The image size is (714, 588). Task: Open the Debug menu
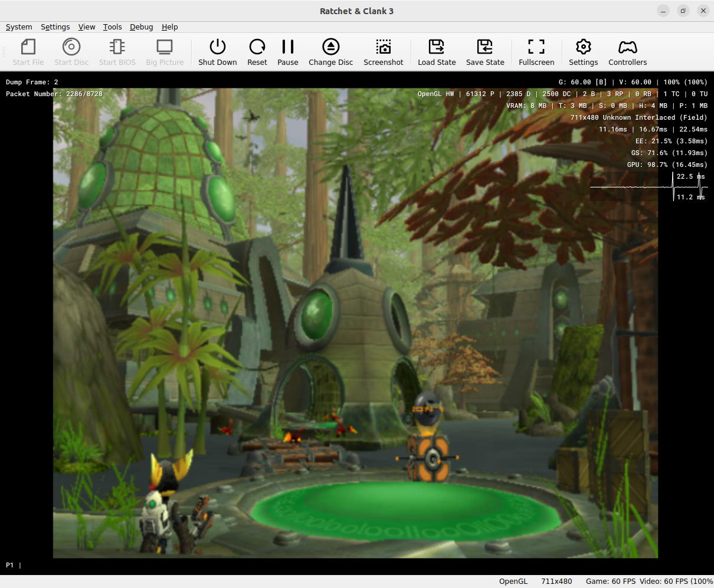(142, 27)
